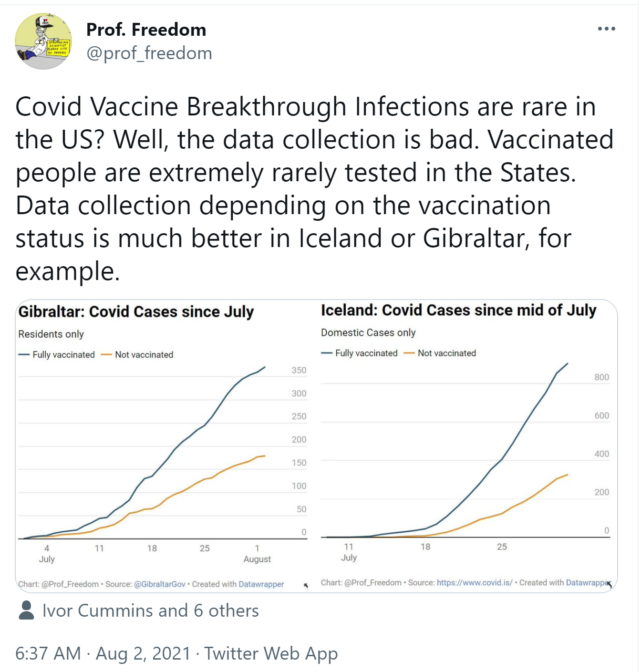Open the covid.is source link
Viewport: 641px width, 672px height.
click(x=474, y=583)
